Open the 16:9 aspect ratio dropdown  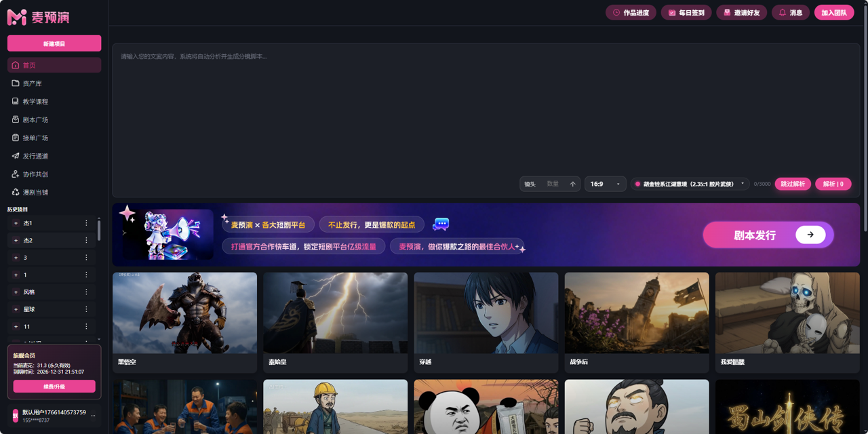tap(606, 184)
